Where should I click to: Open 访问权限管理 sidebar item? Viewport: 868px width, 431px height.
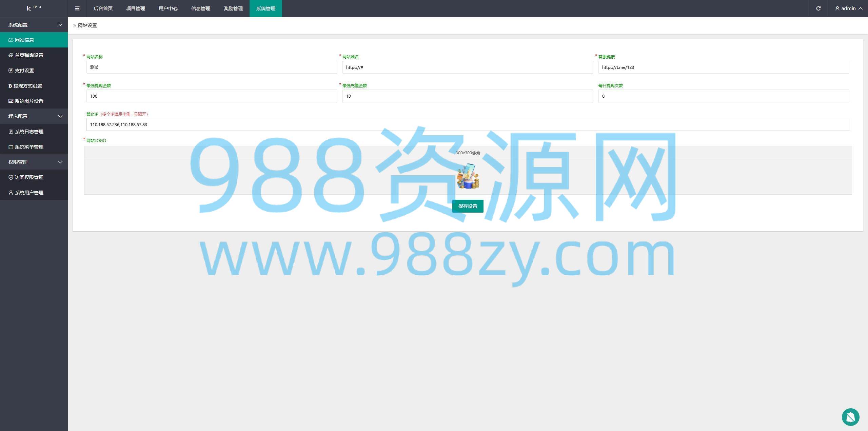29,177
